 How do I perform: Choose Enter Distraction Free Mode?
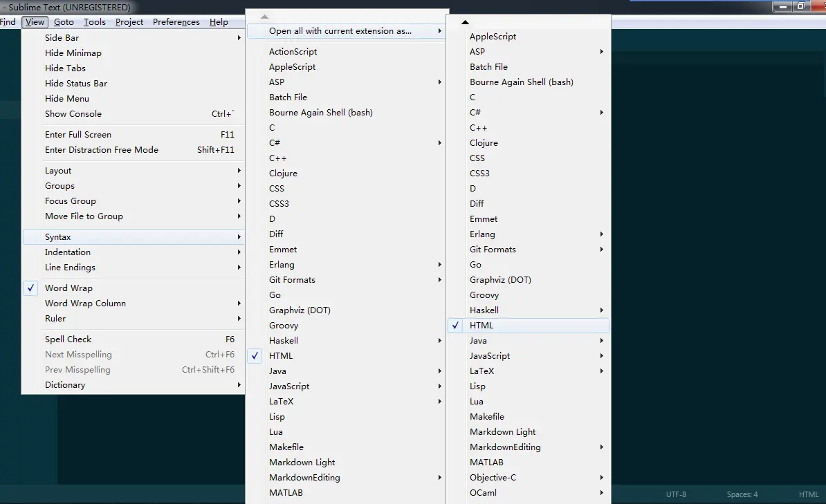click(x=134, y=150)
